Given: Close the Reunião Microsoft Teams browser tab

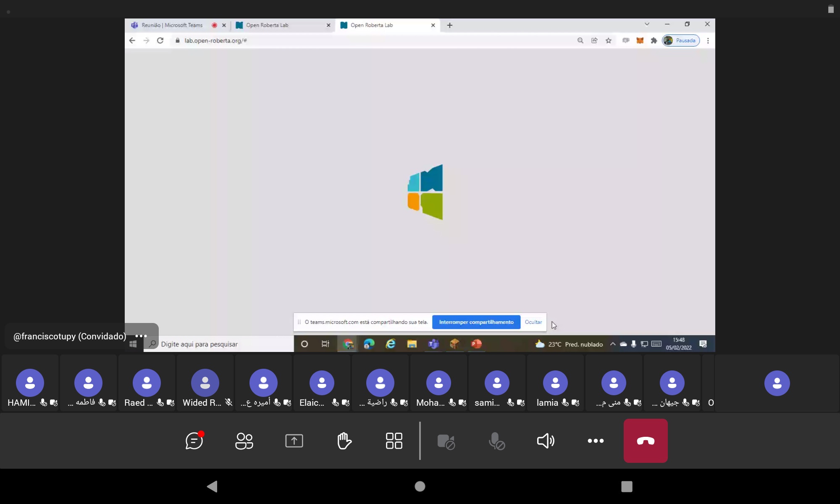Looking at the screenshot, I should (x=224, y=25).
